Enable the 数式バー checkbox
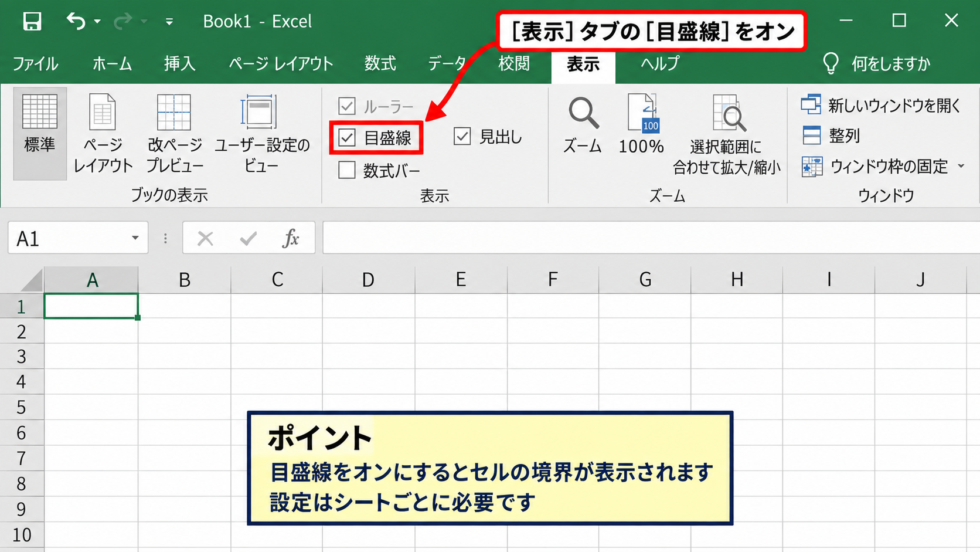The height and width of the screenshot is (552, 980). 347,170
